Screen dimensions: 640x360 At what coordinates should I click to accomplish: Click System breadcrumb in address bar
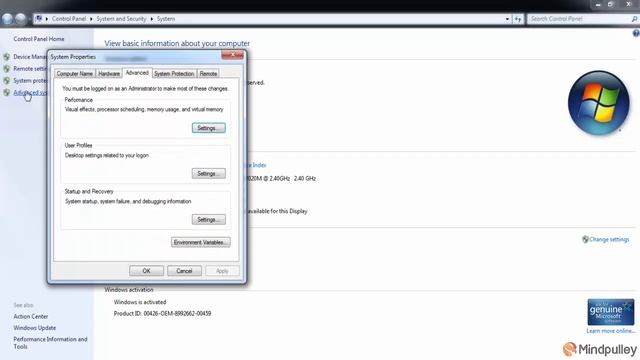click(166, 19)
